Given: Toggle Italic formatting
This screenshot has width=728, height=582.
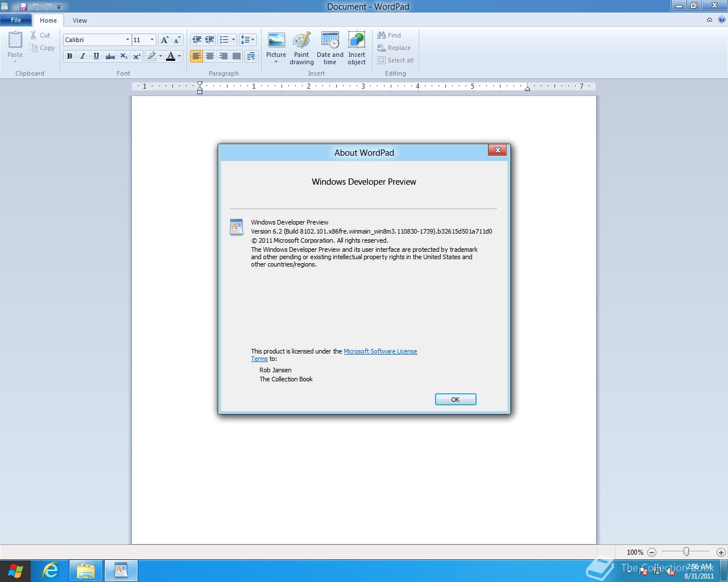Looking at the screenshot, I should 82,56.
